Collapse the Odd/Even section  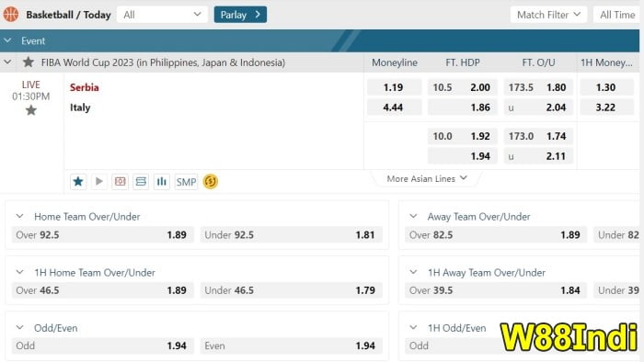[x=19, y=327]
